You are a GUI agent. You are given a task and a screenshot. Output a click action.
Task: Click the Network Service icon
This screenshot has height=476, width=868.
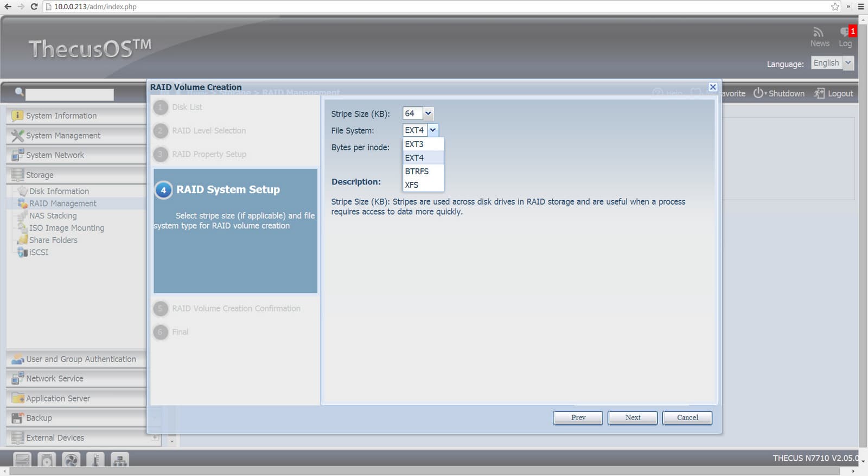(17, 378)
